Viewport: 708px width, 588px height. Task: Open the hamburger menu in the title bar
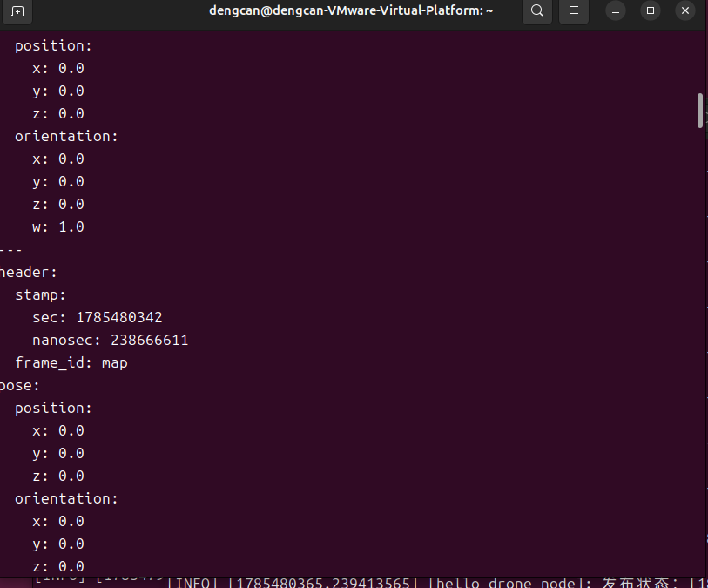[x=573, y=10]
